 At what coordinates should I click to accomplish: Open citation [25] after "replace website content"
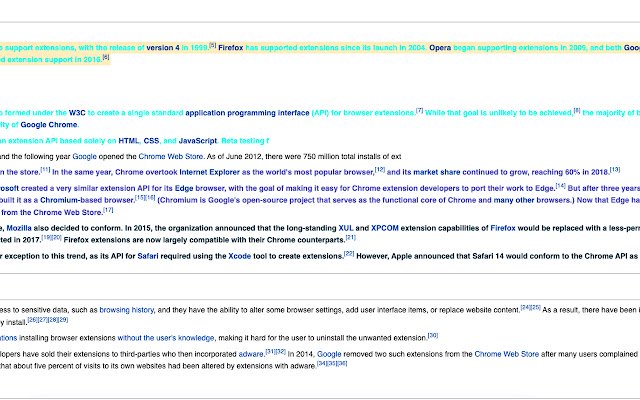coord(536,308)
